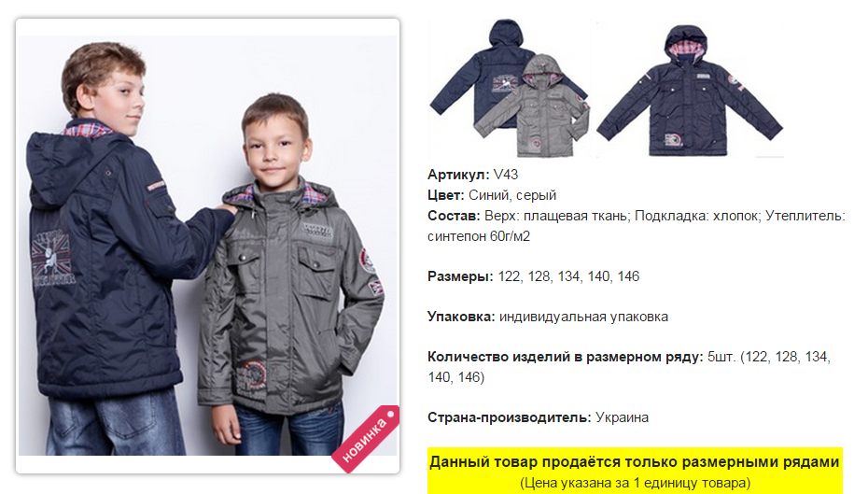Click the 'Состав:' label
Screen dimensions: 868x494
pos(454,216)
